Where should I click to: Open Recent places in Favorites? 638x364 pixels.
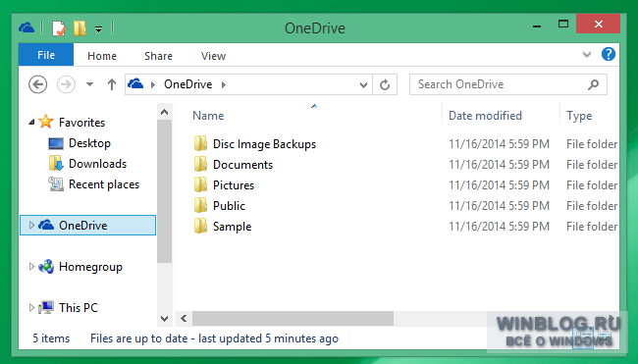[104, 184]
